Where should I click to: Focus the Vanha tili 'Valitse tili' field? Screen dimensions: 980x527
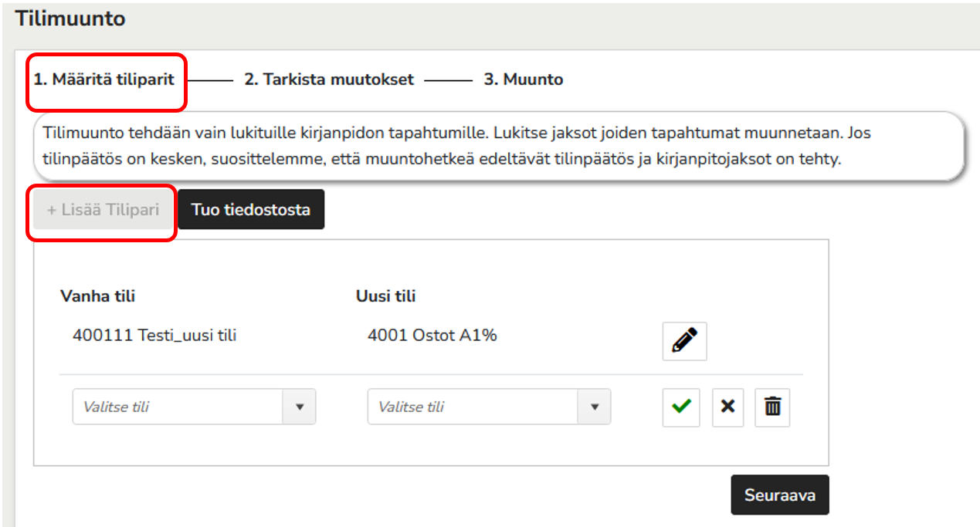point(178,407)
